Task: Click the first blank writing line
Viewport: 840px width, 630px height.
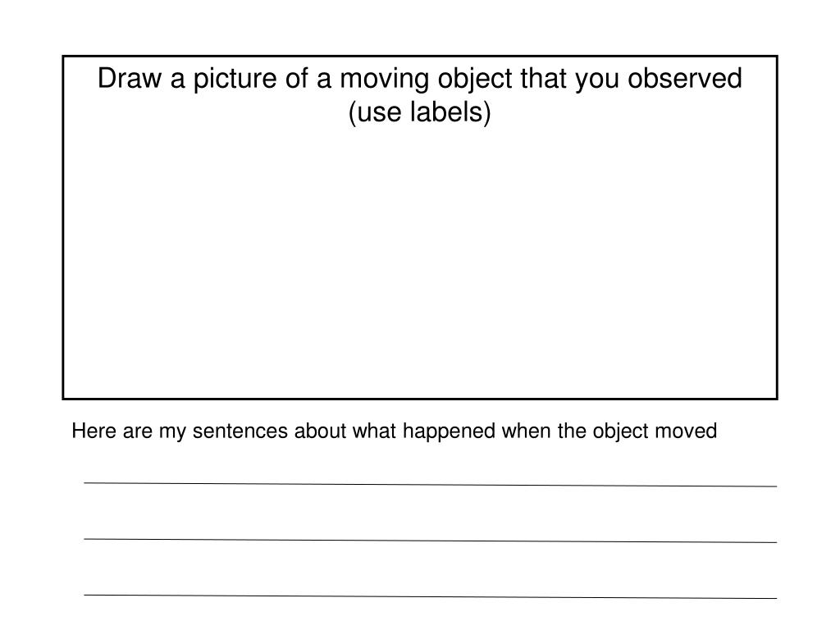Action: pos(430,484)
